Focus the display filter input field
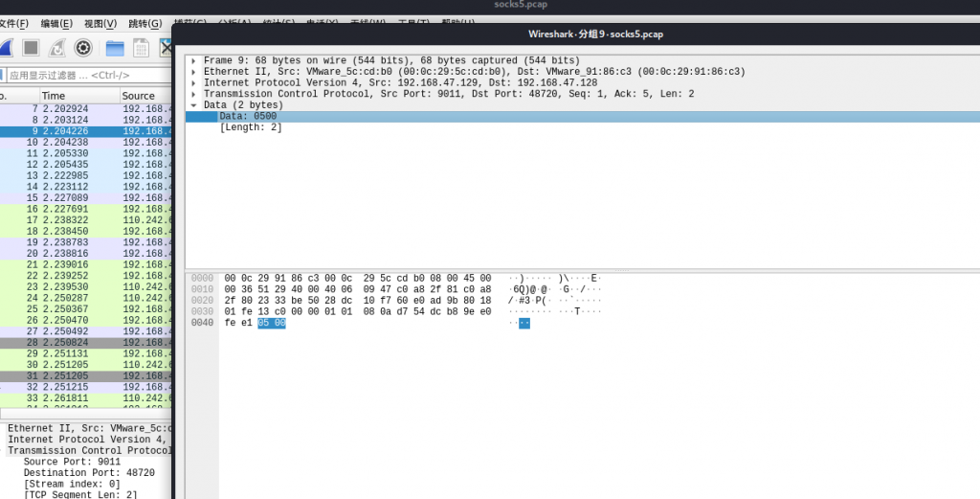 tap(87, 75)
